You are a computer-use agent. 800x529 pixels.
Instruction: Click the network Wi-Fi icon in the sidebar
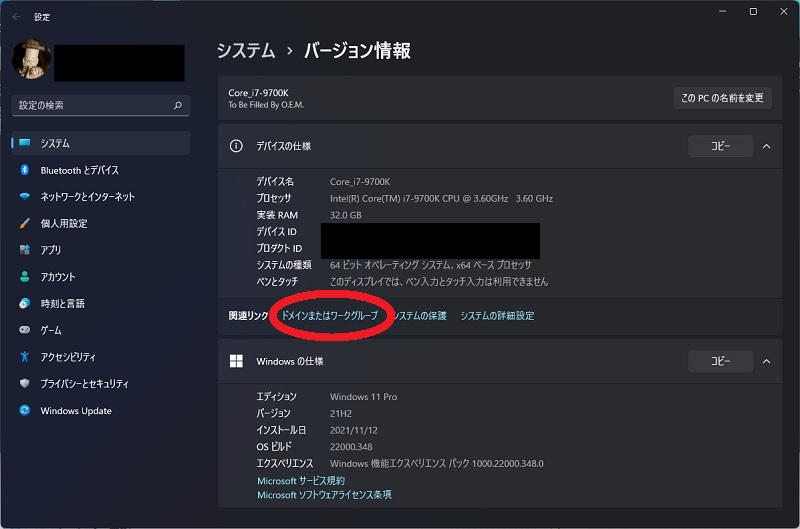24,196
